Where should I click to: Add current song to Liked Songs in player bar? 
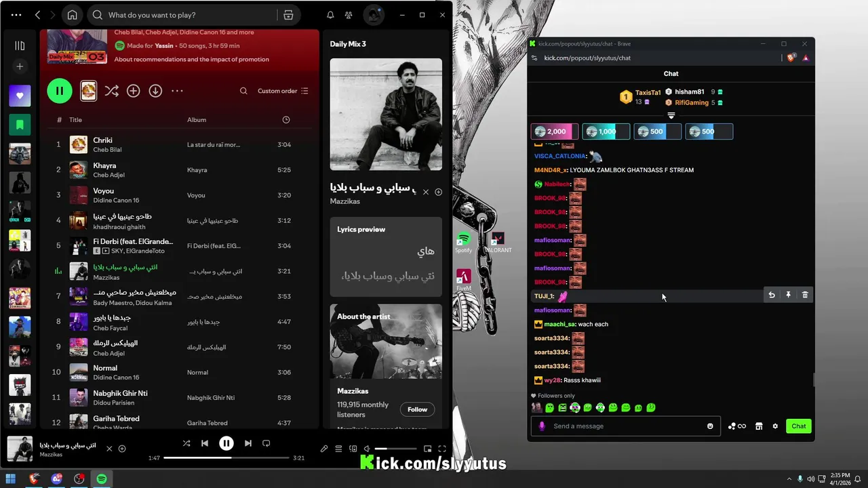pyautogui.click(x=122, y=449)
